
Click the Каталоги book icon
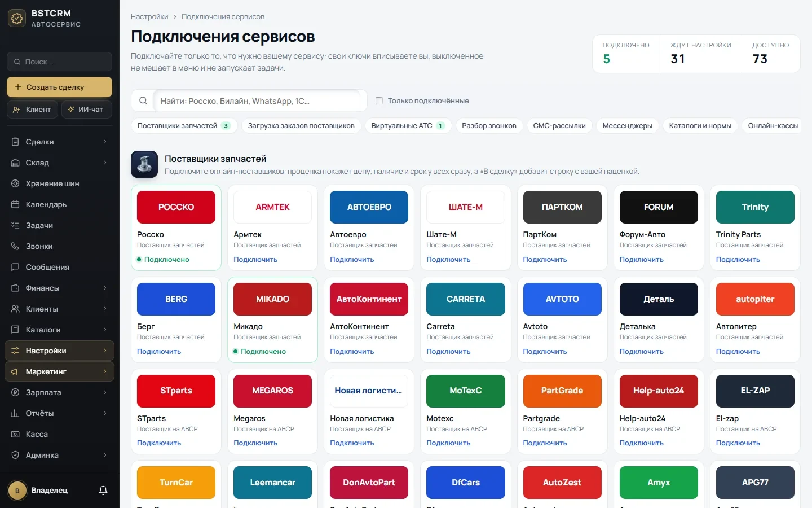tap(15, 330)
